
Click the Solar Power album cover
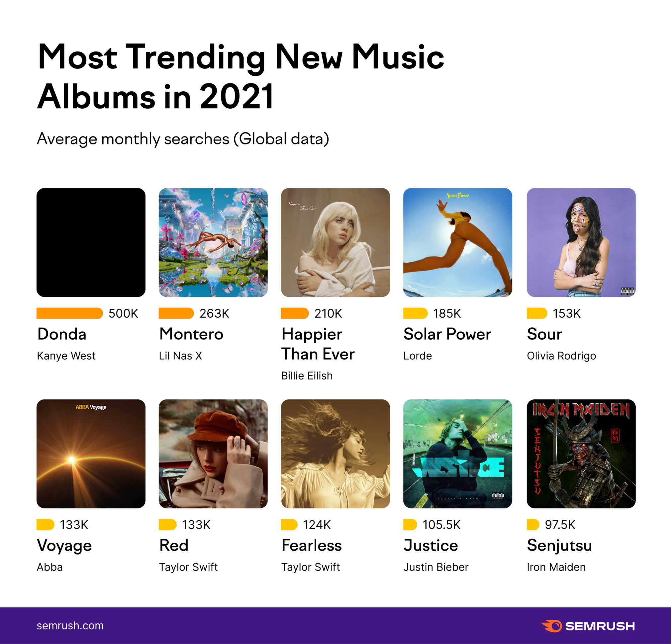click(458, 242)
